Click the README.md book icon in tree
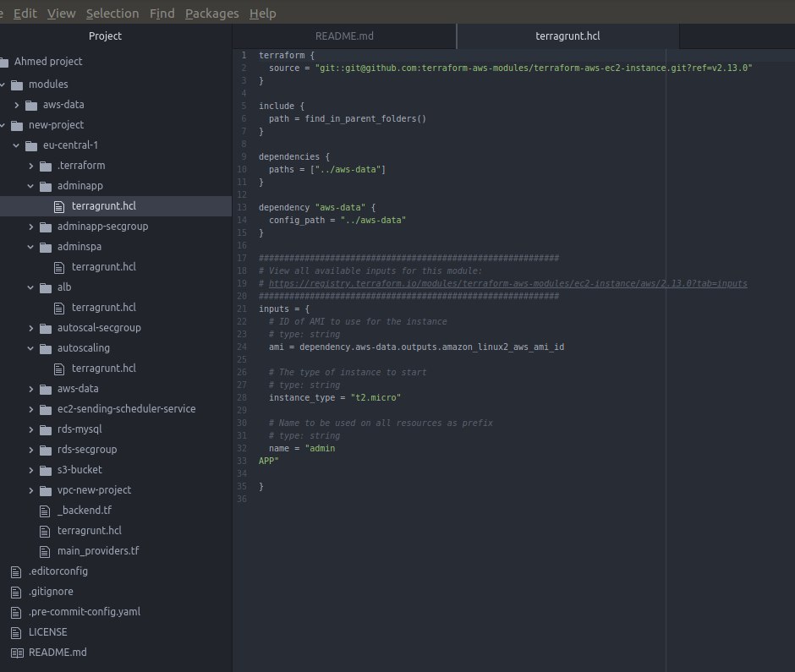 (17, 653)
